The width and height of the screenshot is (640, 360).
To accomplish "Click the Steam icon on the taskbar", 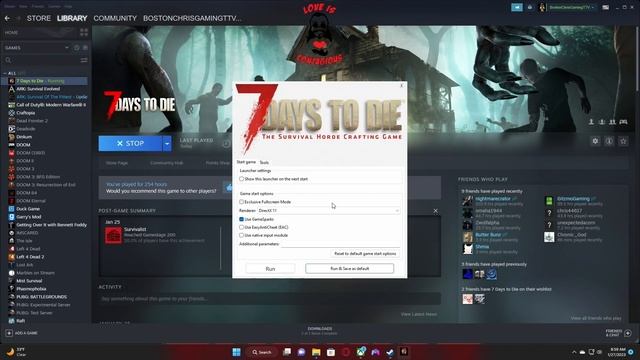I will coord(390,352).
